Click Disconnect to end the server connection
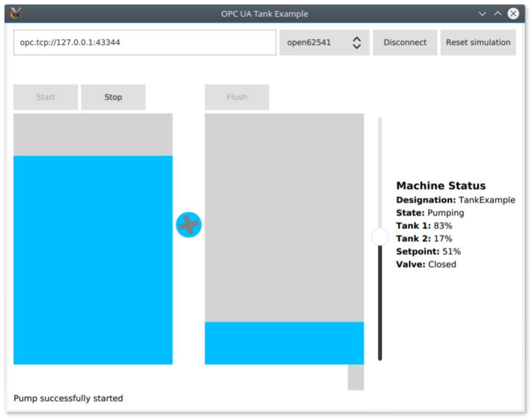 pyautogui.click(x=404, y=42)
